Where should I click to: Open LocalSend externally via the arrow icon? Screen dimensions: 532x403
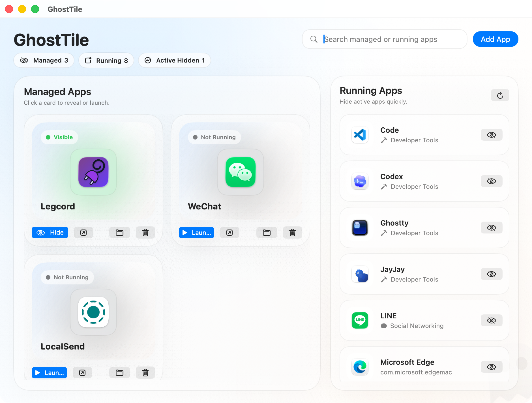82,372
